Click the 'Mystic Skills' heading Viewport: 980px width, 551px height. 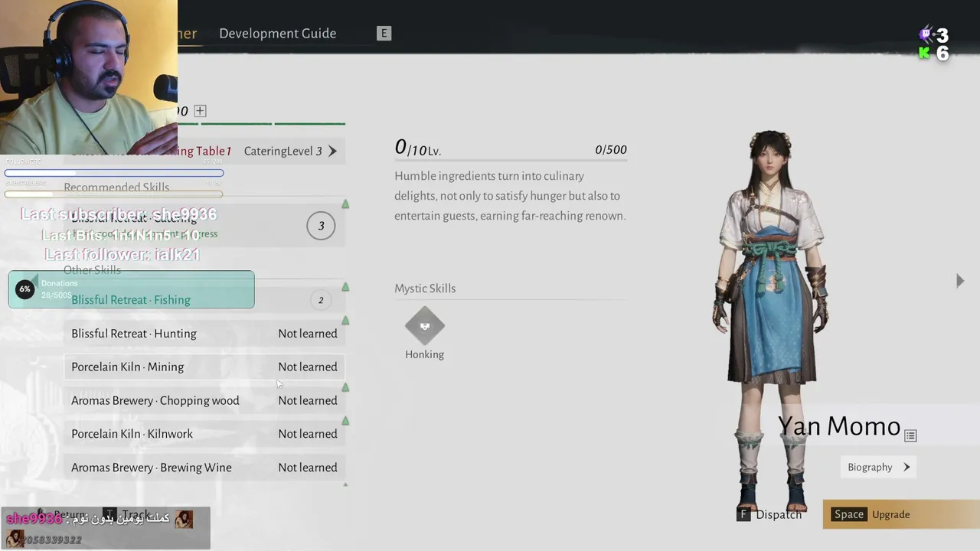coord(425,289)
